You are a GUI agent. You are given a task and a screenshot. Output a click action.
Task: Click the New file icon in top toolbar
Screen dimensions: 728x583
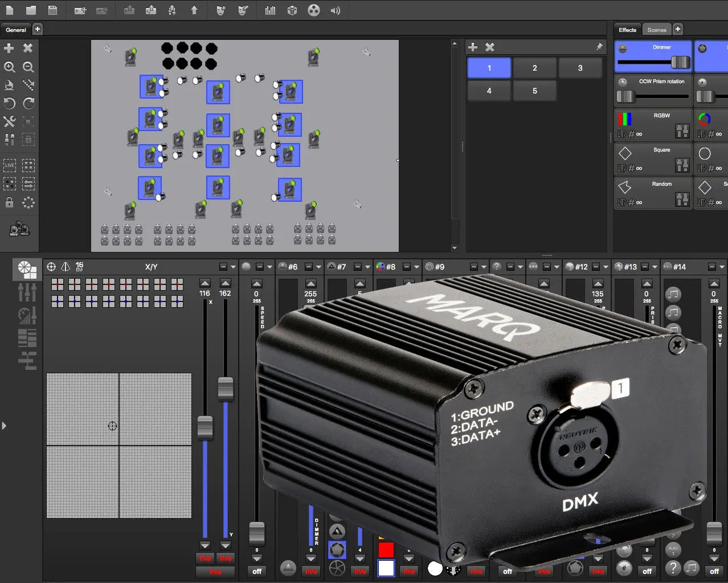point(10,10)
